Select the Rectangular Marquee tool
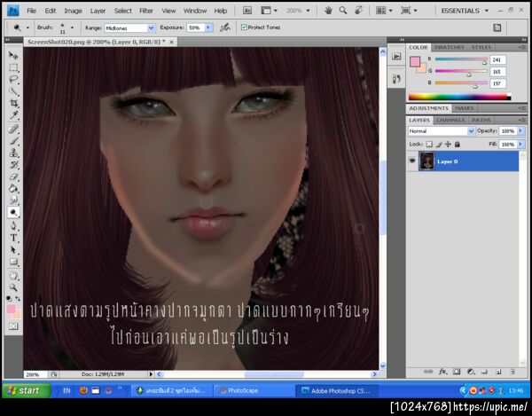Image resolution: width=532 pixels, height=416 pixels. [13, 67]
